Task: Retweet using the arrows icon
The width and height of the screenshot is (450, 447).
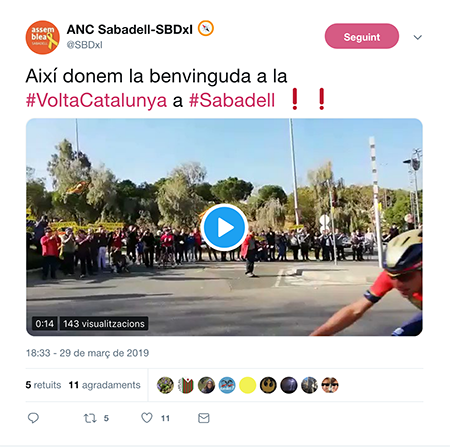Action: [90, 418]
